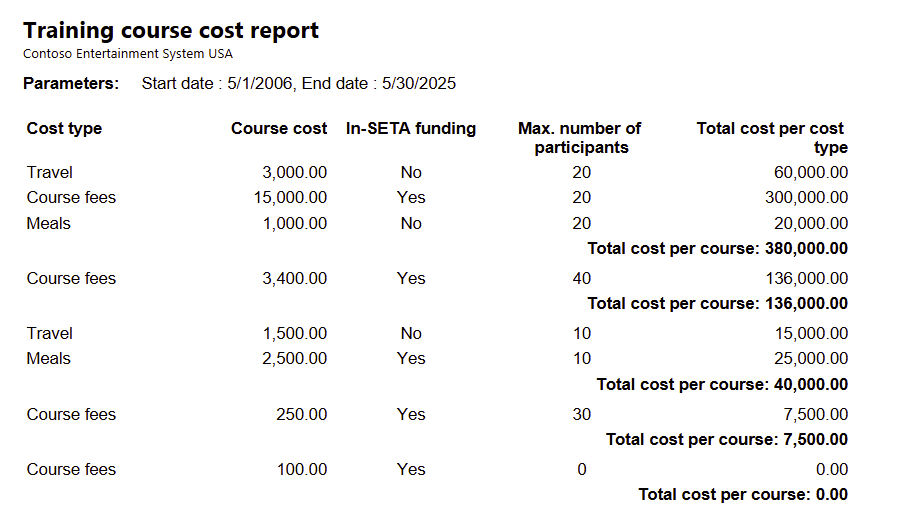The height and width of the screenshot is (506, 900).
Task: Click the Start date 5/1/2006 parameter text
Action: [217, 84]
